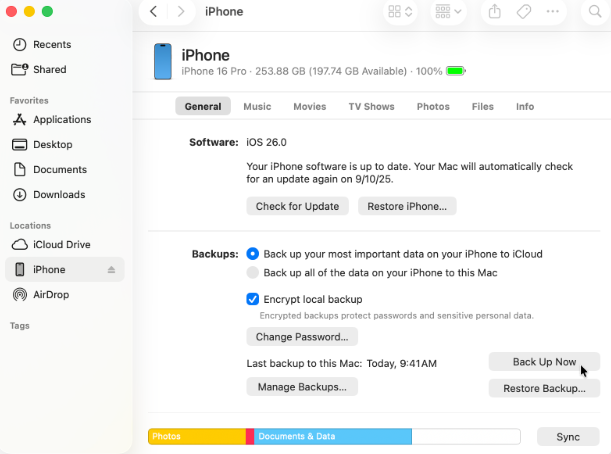Switch to the TV Shows tab

pyautogui.click(x=371, y=106)
